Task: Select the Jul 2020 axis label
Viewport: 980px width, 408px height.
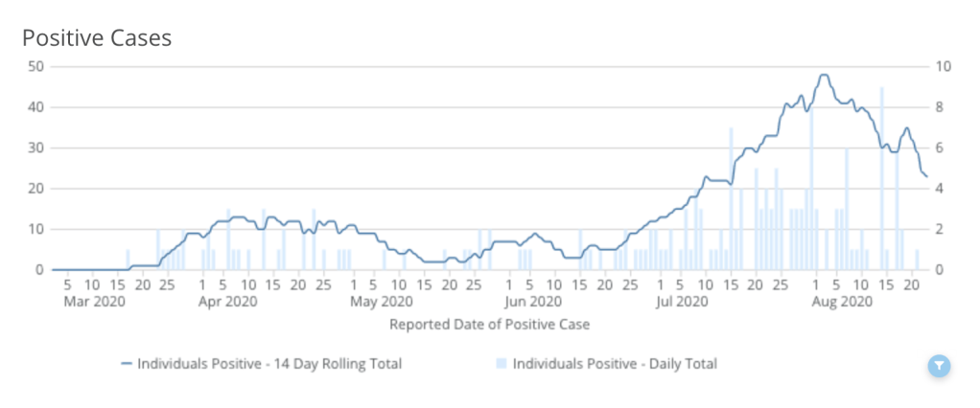Action: tap(684, 302)
